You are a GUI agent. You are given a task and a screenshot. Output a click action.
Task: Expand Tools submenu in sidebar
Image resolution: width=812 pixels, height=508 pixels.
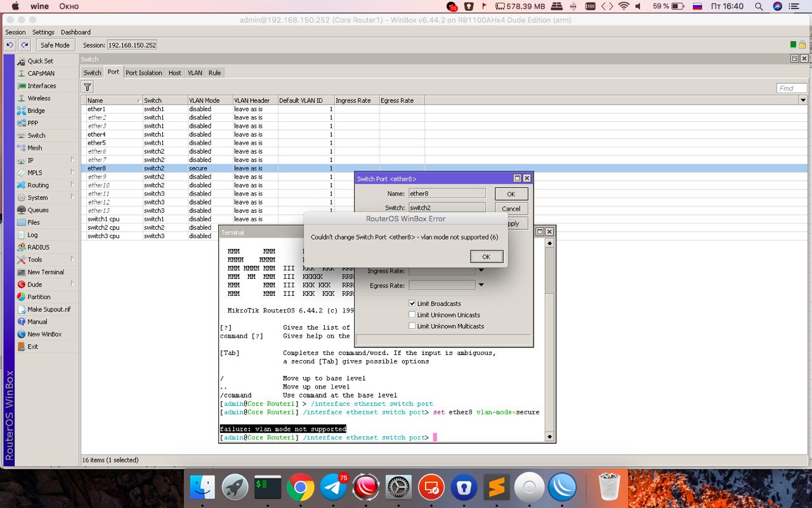click(72, 260)
